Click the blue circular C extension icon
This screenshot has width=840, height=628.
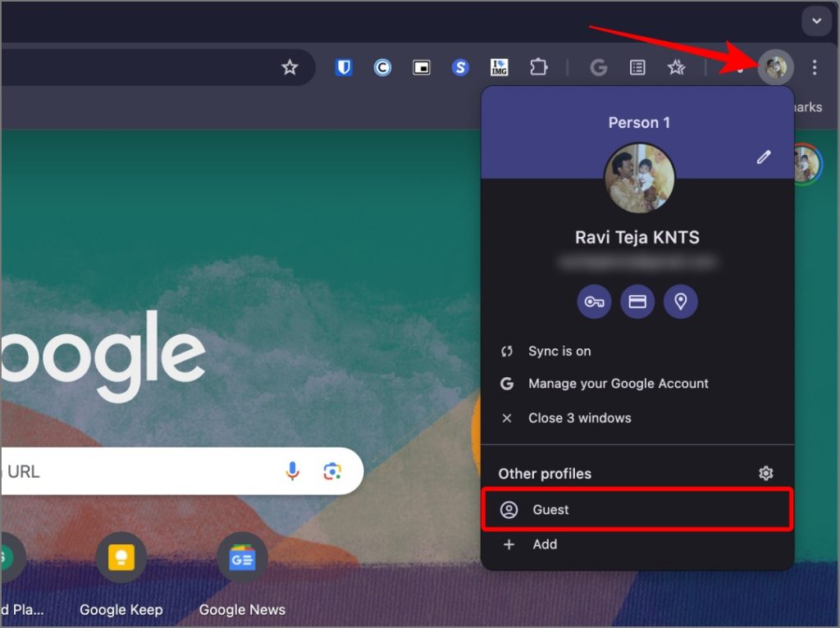point(382,67)
